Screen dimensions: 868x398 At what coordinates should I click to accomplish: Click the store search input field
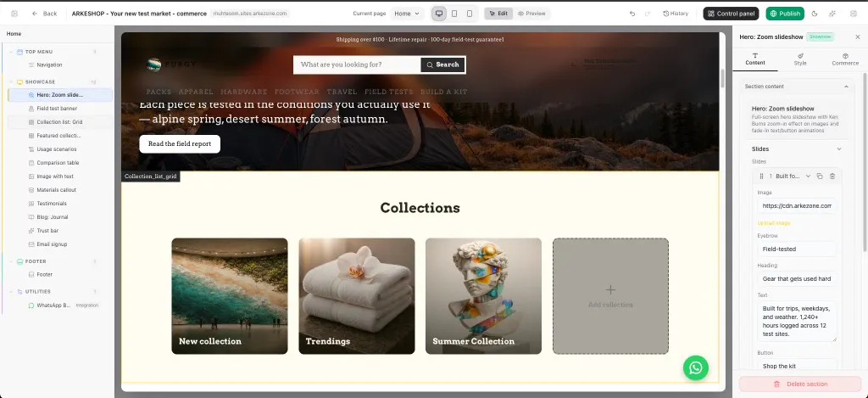(x=357, y=64)
